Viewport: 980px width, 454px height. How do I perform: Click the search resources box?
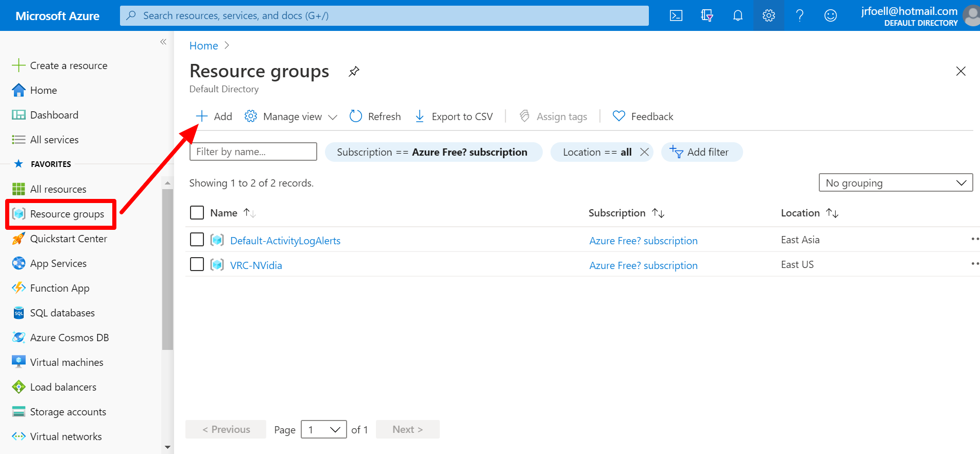pos(384,15)
